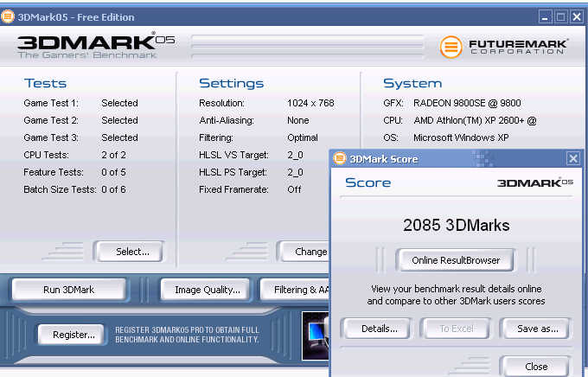Viewport: 588px width, 377px height.
Task: Click the 'Register 3DMark05 Pro' banner text
Action: pos(187,335)
